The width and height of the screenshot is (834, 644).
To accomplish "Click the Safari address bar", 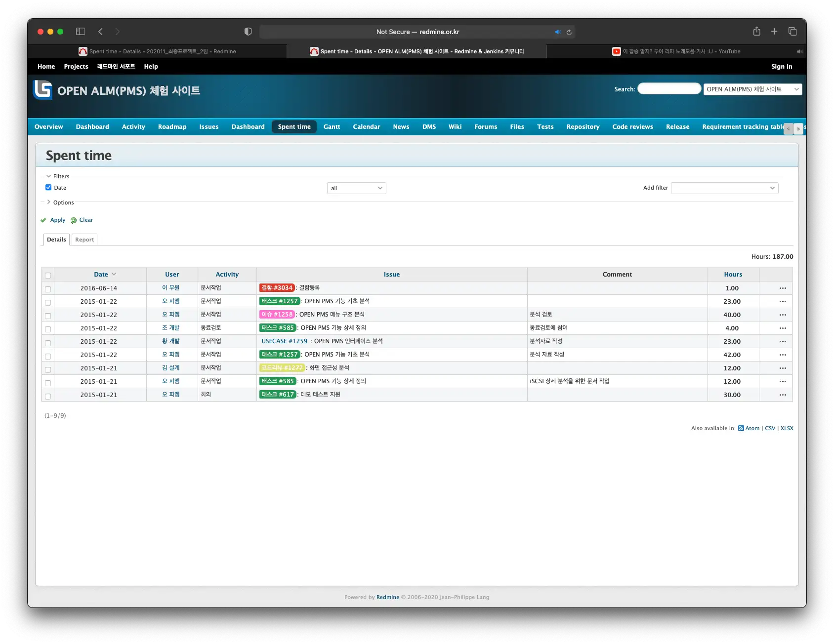I will point(417,32).
